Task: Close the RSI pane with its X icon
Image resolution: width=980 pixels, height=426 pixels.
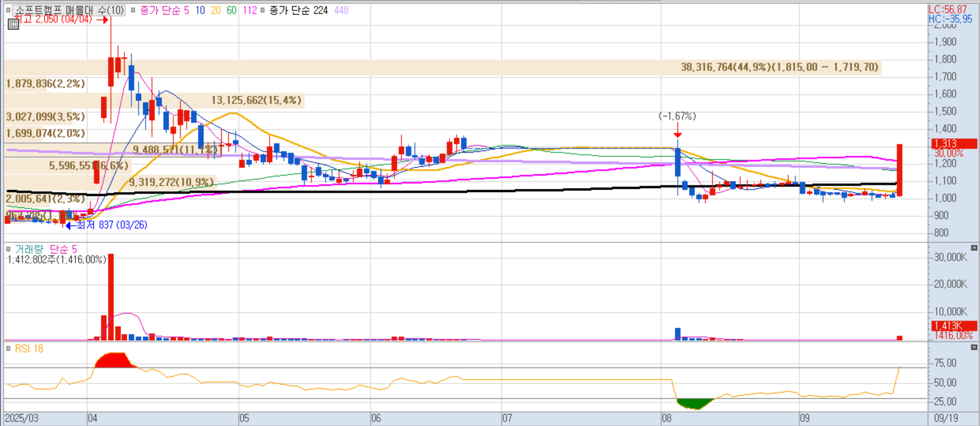Action: (974, 347)
